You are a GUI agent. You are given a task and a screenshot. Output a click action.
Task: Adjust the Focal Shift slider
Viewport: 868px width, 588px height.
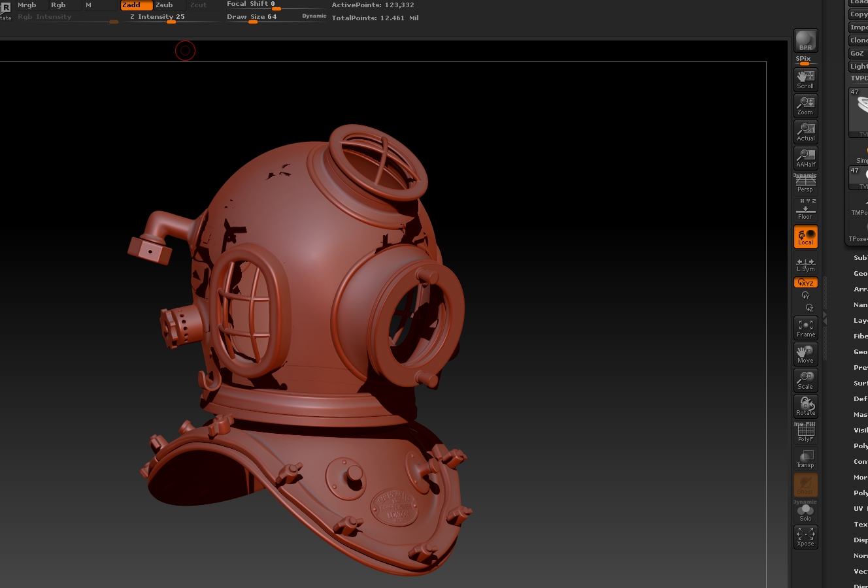275,5
